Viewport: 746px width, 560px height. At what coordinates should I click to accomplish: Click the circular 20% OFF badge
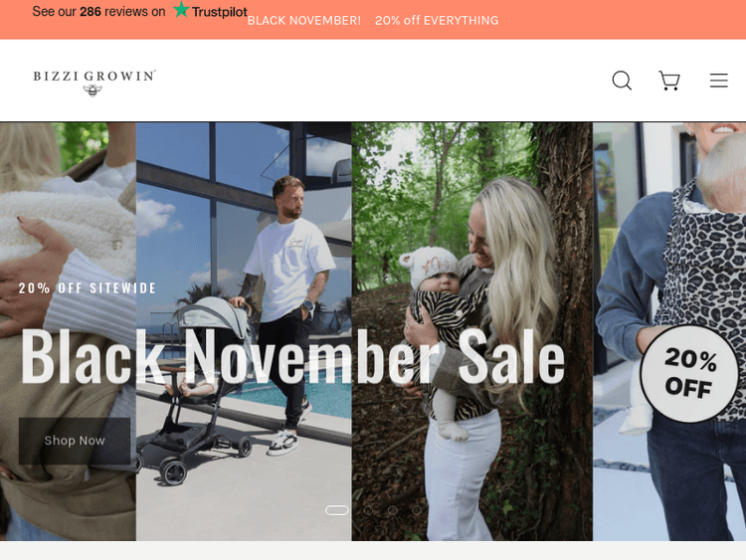coord(689,374)
